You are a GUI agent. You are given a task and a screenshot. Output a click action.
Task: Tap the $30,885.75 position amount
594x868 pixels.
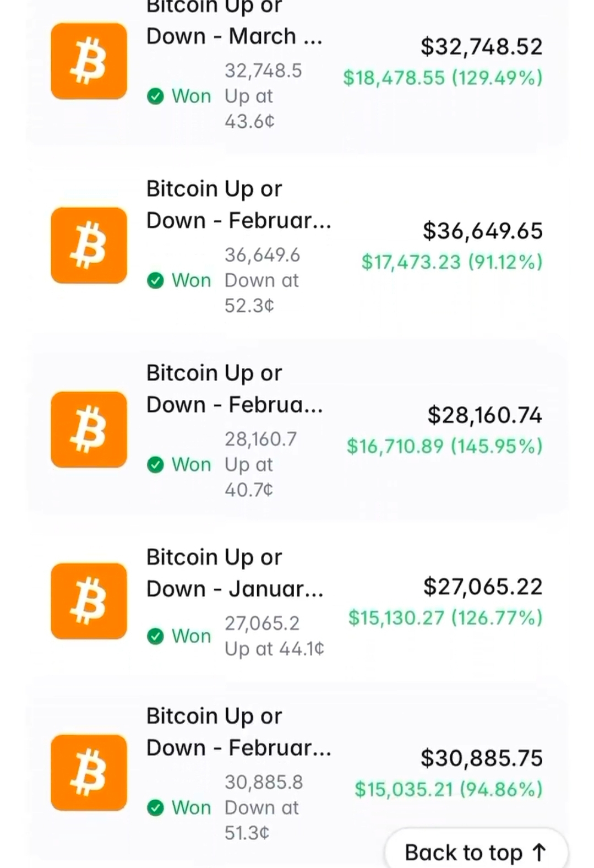481,758
